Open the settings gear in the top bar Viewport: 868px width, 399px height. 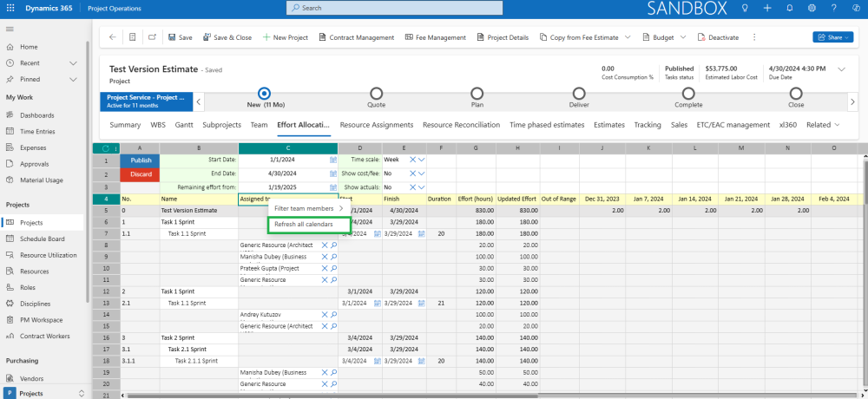[x=811, y=8]
